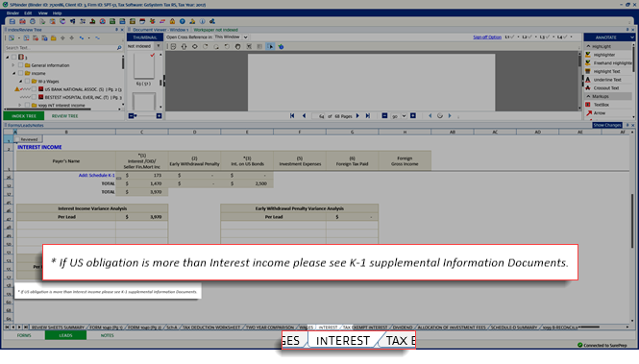Click the search magnifier in tree search box
This screenshot has height=364, width=639.
119,48
